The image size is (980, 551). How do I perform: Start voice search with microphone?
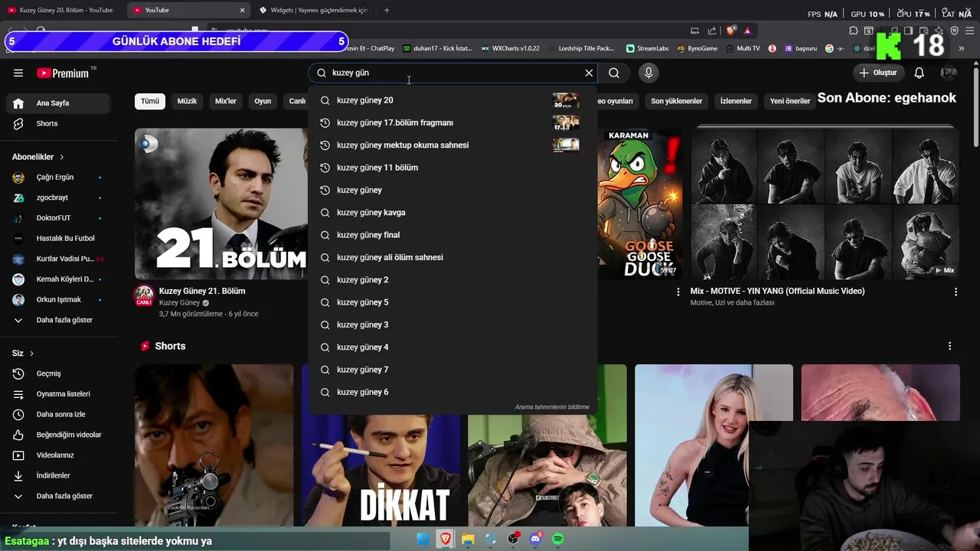tap(648, 73)
